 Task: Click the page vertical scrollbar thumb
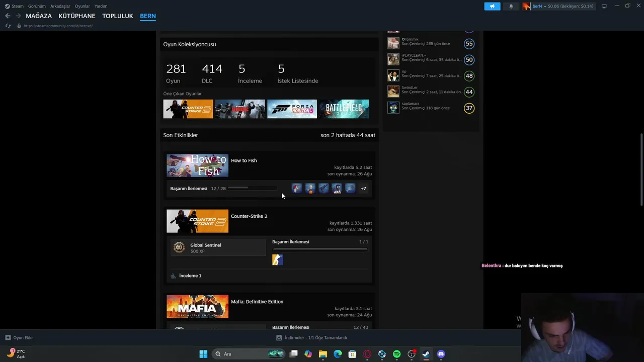click(x=641, y=169)
